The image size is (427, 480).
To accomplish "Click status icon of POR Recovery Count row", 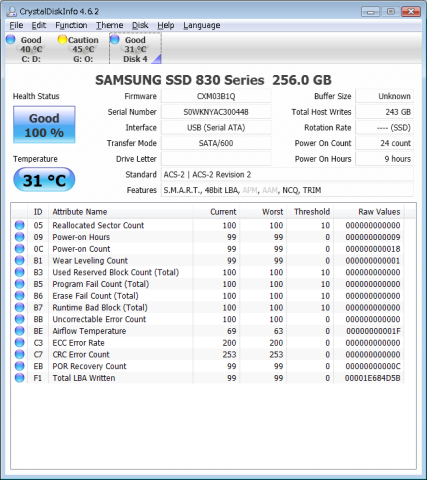I will 20,366.
